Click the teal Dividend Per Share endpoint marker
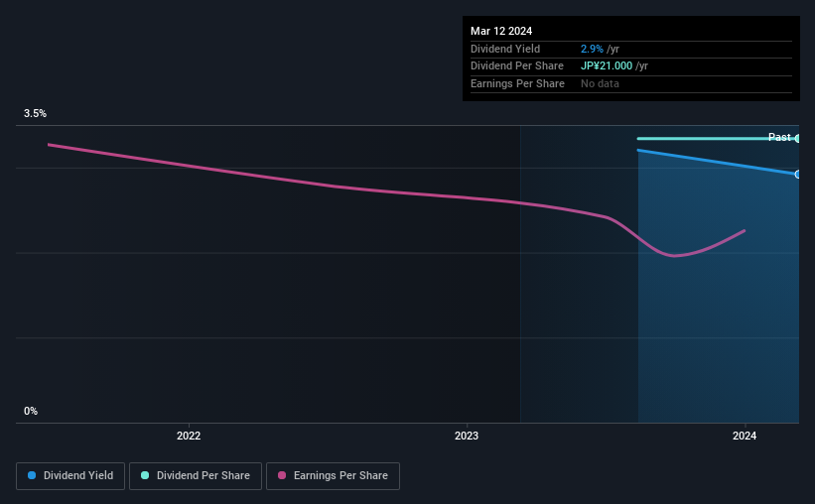 click(798, 138)
